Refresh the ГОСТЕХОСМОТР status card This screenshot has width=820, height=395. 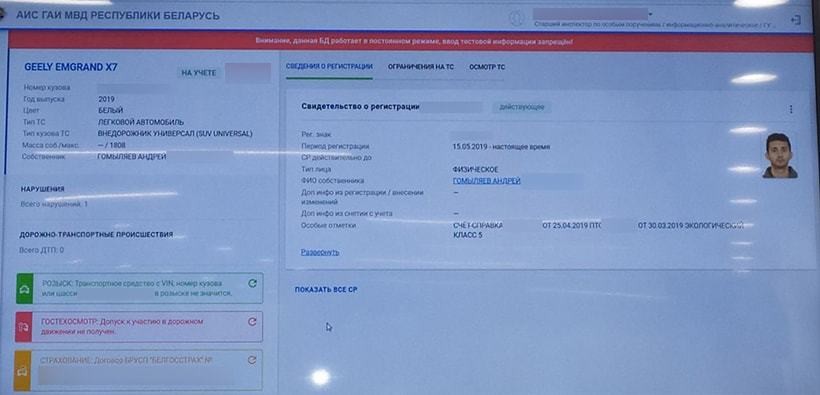(x=252, y=322)
